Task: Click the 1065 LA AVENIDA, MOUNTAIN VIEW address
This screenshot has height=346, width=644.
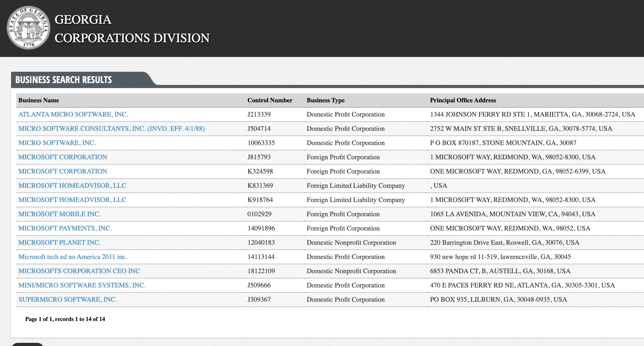Action: pos(513,214)
